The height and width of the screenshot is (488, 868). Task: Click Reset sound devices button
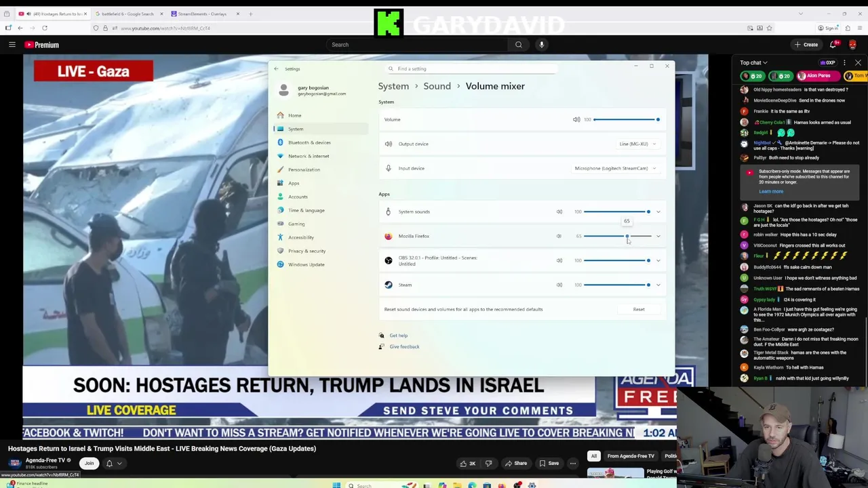click(639, 309)
